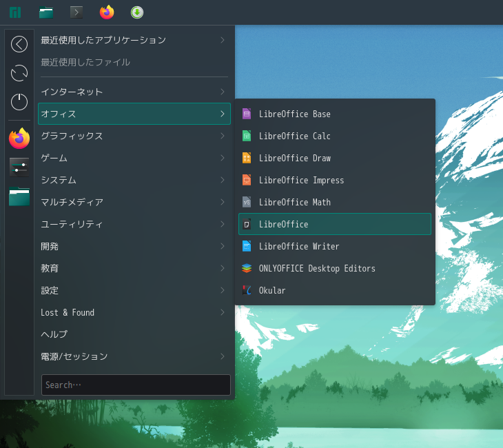The width and height of the screenshot is (503, 448).
Task: Launch LibreOffice Math
Action: pos(335,202)
